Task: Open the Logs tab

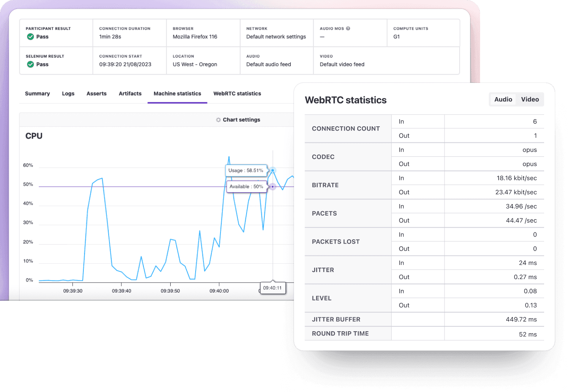Action: coord(68,94)
